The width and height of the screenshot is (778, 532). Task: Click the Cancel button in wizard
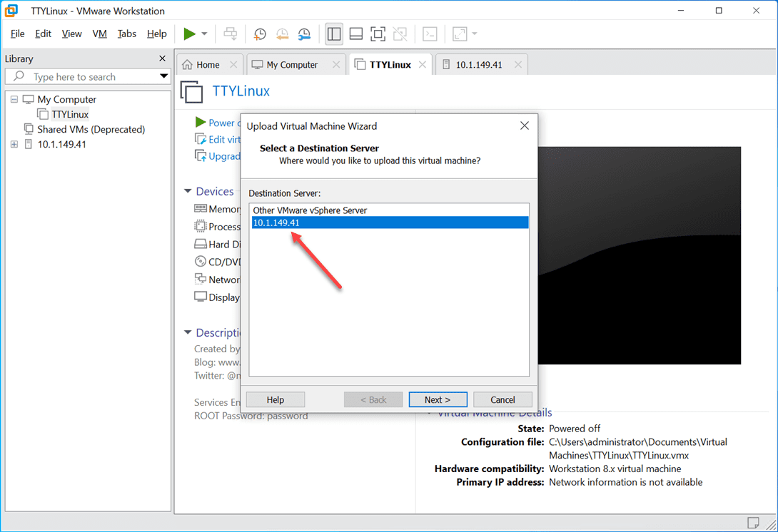click(502, 399)
